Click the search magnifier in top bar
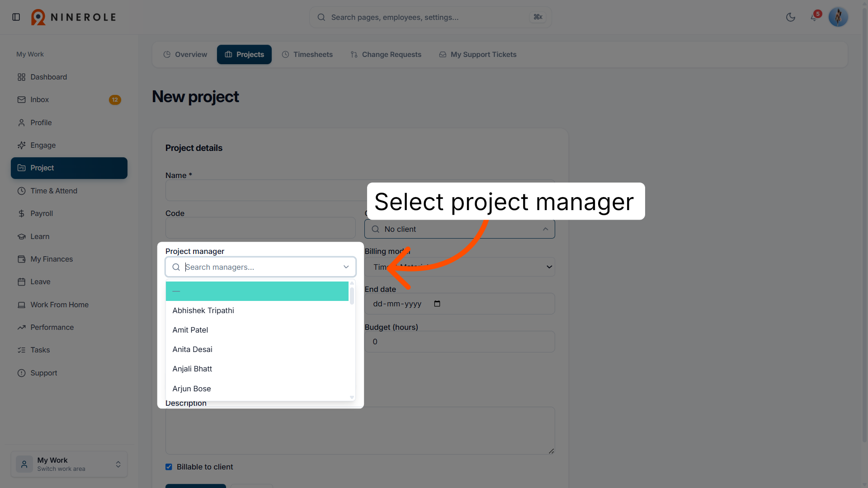The height and width of the screenshot is (488, 868). (x=321, y=17)
